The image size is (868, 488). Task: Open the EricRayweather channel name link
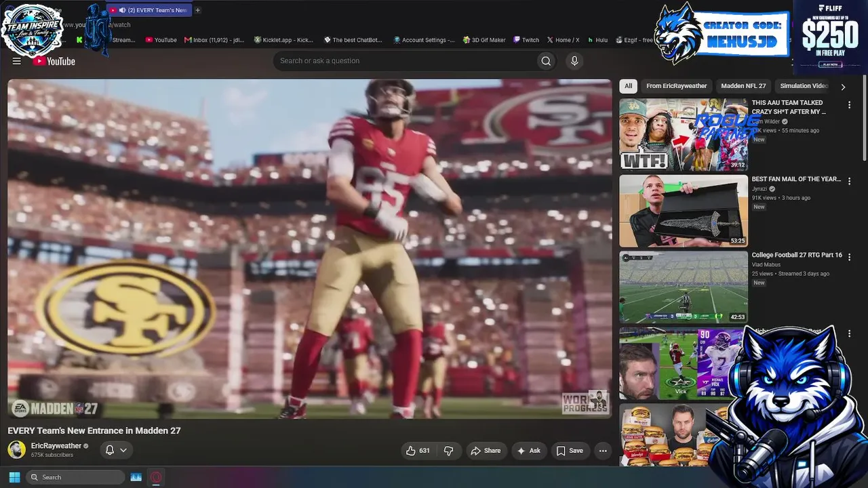(56, 446)
